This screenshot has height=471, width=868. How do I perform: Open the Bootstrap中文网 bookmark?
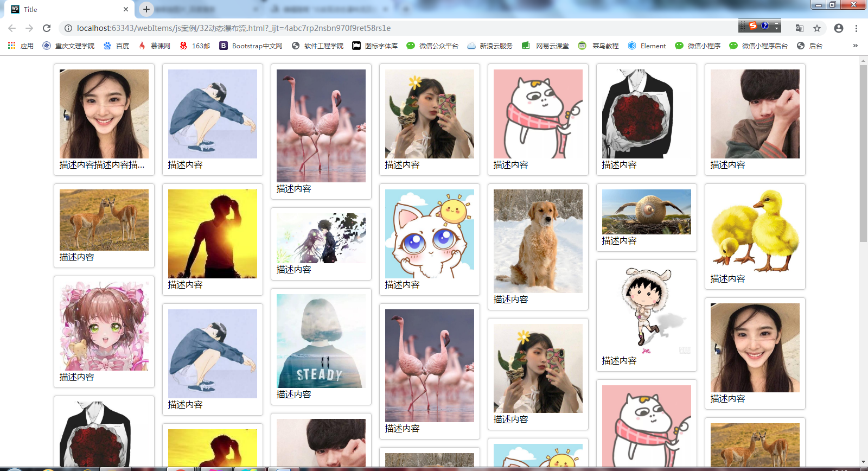tap(251, 46)
